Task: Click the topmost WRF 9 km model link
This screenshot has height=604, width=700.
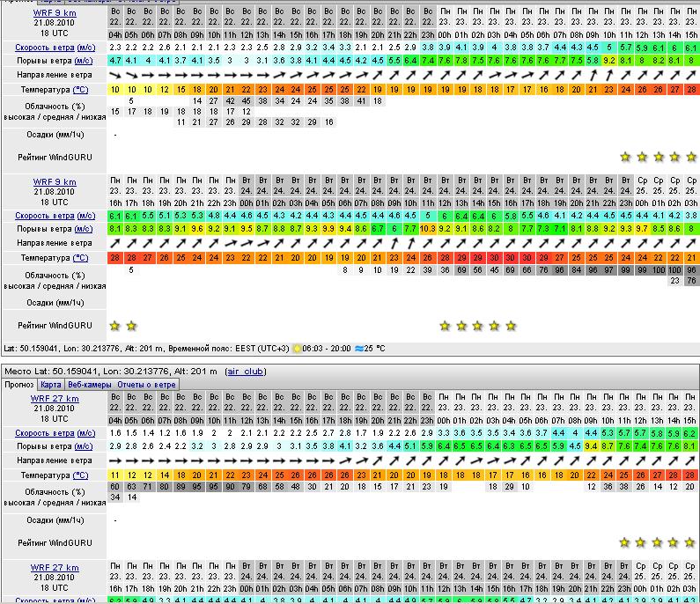Action: 55,13
